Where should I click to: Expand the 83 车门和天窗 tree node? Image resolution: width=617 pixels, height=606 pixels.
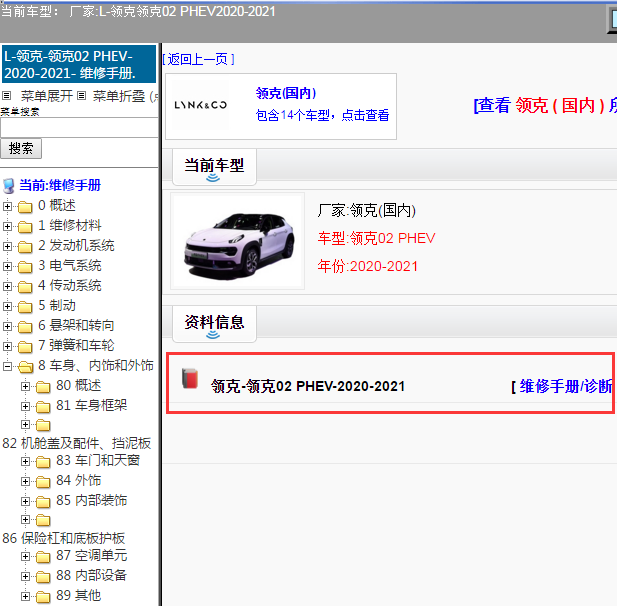[25, 461]
